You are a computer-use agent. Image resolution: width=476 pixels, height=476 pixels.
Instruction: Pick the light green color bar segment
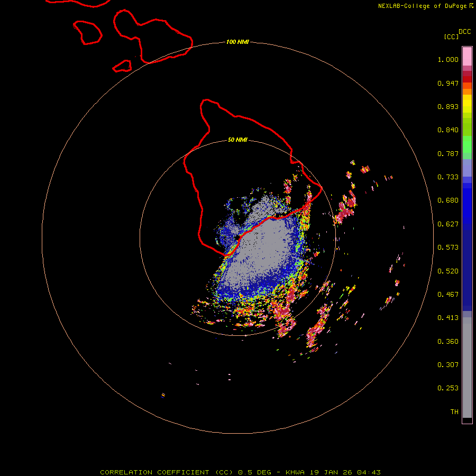tap(467, 144)
